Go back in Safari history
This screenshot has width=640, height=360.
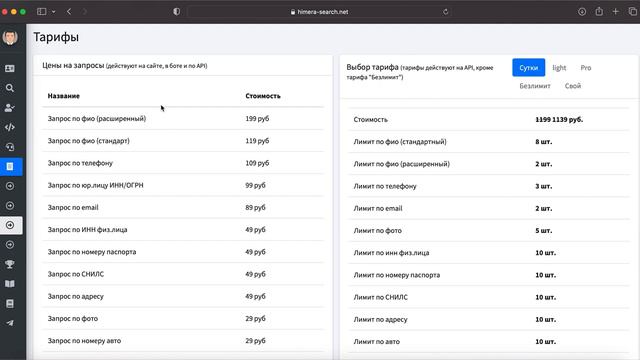[x=69, y=12]
